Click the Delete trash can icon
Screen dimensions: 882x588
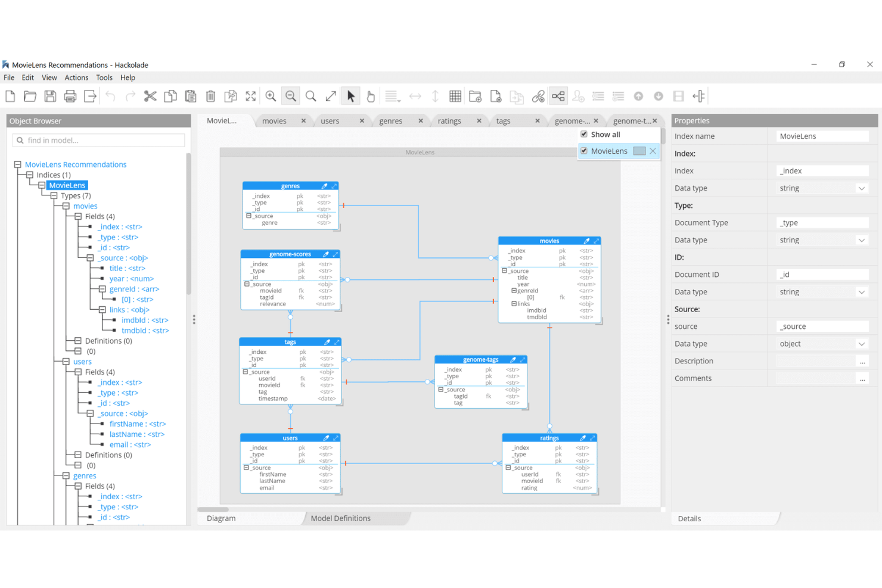click(x=210, y=96)
